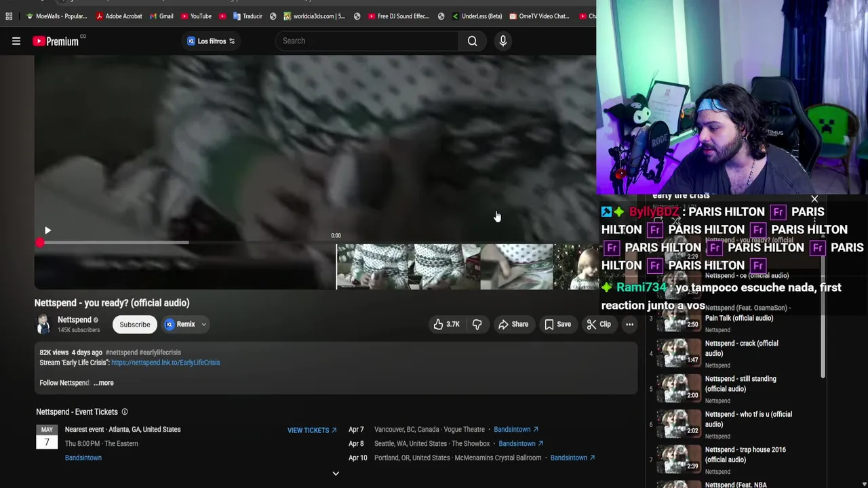Open the worldcia3ds.com bookmark
The image size is (868, 488).
point(314,16)
